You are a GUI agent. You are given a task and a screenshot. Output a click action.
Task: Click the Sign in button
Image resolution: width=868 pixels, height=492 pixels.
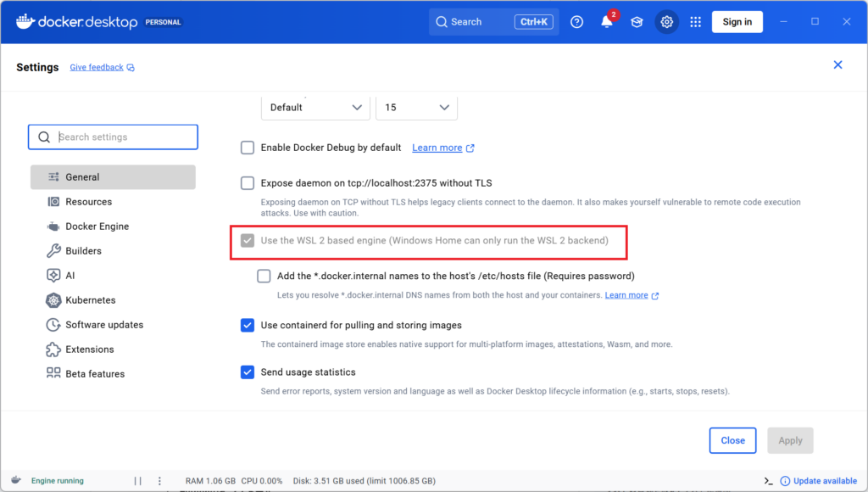737,21
